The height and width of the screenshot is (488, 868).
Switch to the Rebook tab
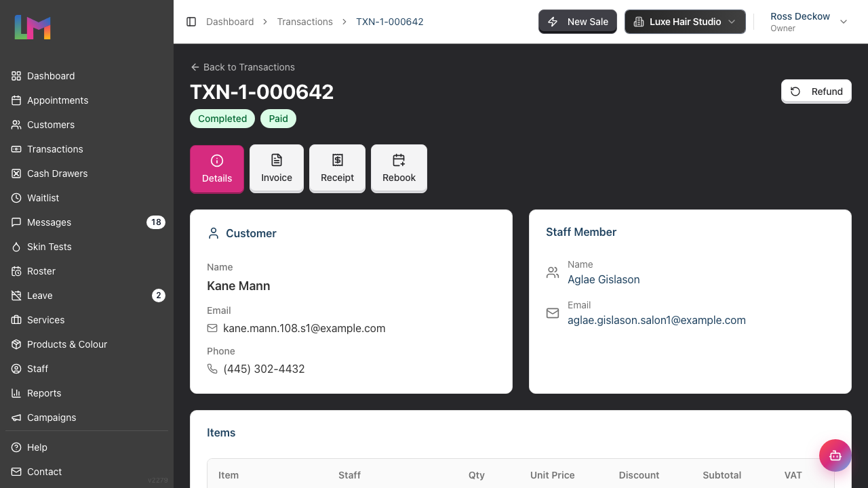pyautogui.click(x=399, y=169)
